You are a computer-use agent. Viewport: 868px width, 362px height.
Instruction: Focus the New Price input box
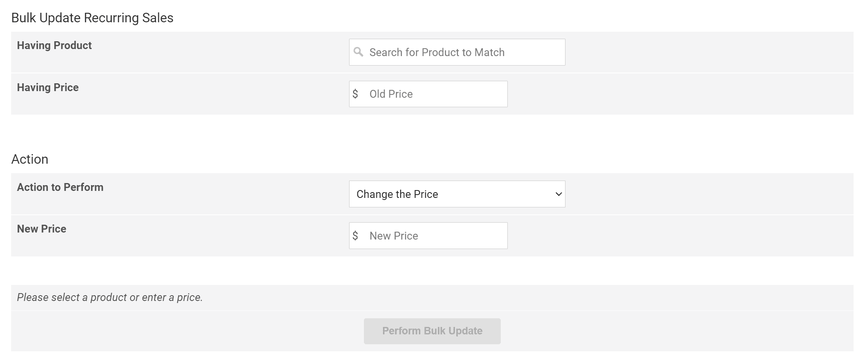tap(428, 236)
